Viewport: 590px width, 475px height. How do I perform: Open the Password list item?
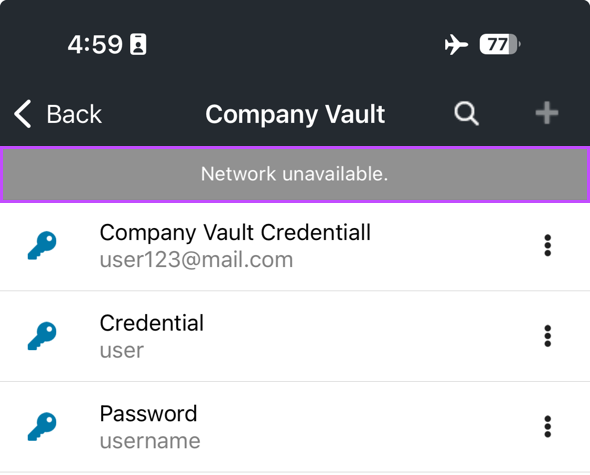[295, 427]
